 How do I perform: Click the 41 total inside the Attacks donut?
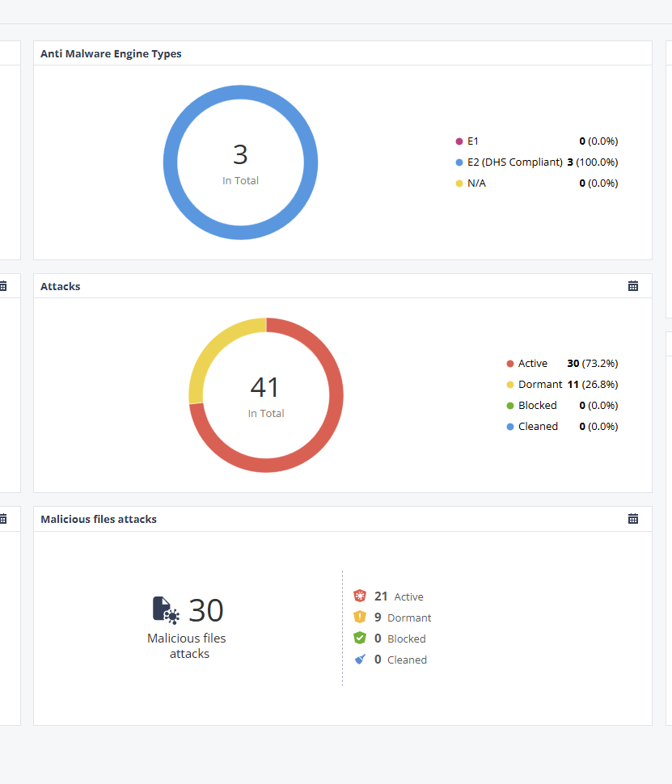pyautogui.click(x=264, y=387)
